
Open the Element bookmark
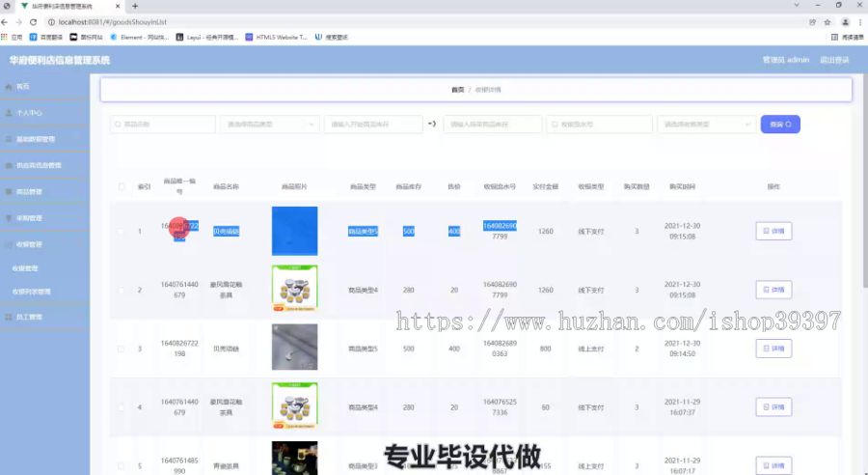click(140, 37)
